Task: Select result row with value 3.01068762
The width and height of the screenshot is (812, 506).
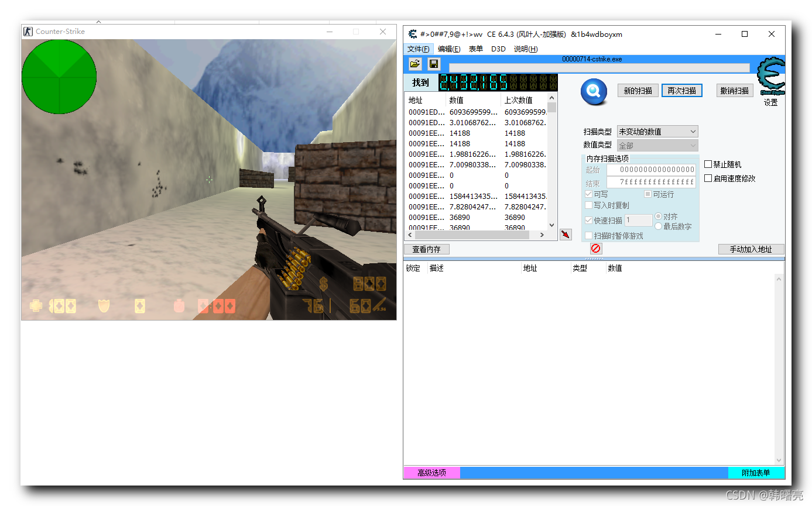Action: pos(476,122)
